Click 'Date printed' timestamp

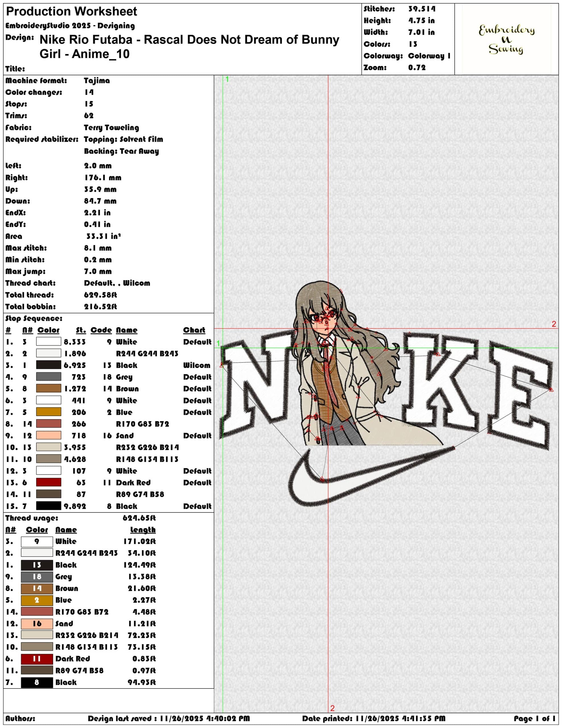[373, 718]
